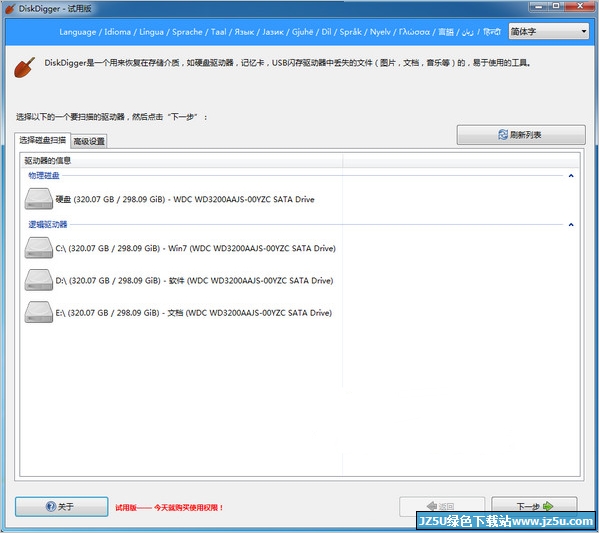Close the DiskDigger window
599x533 pixels.
580,6
